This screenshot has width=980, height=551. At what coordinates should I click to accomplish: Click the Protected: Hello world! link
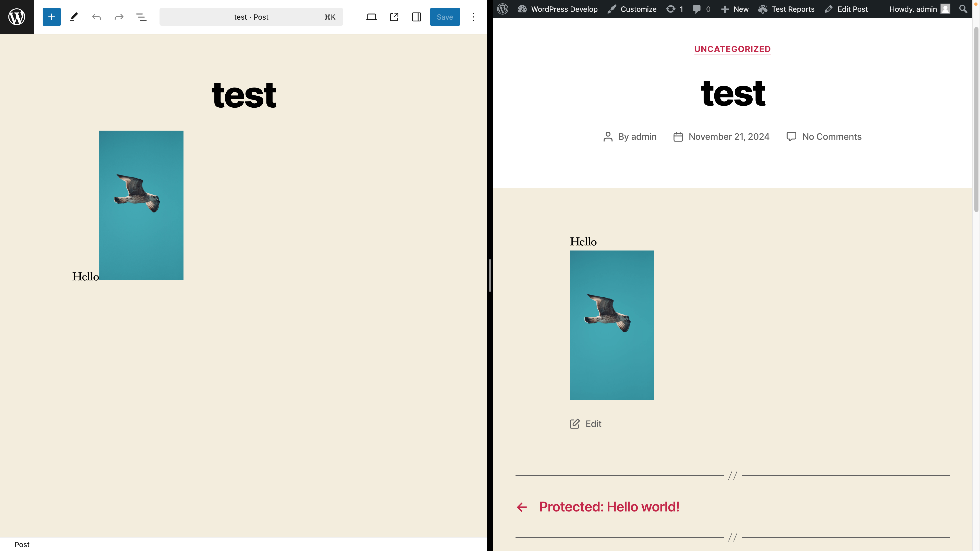tap(609, 507)
